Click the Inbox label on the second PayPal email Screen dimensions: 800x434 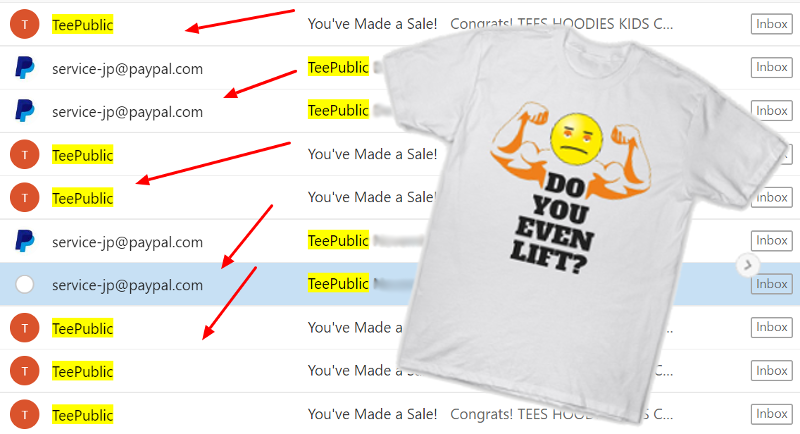pyautogui.click(x=771, y=111)
